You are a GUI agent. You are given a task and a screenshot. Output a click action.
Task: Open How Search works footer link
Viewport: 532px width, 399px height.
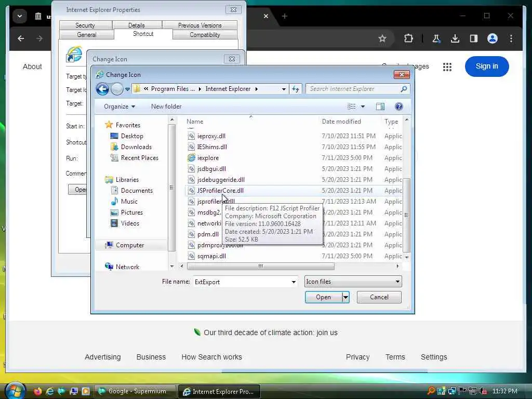click(x=212, y=357)
